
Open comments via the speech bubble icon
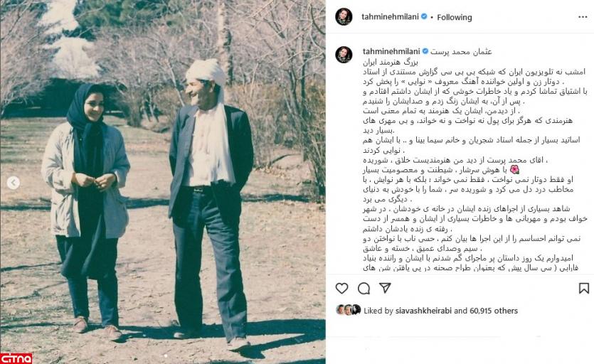(x=364, y=289)
